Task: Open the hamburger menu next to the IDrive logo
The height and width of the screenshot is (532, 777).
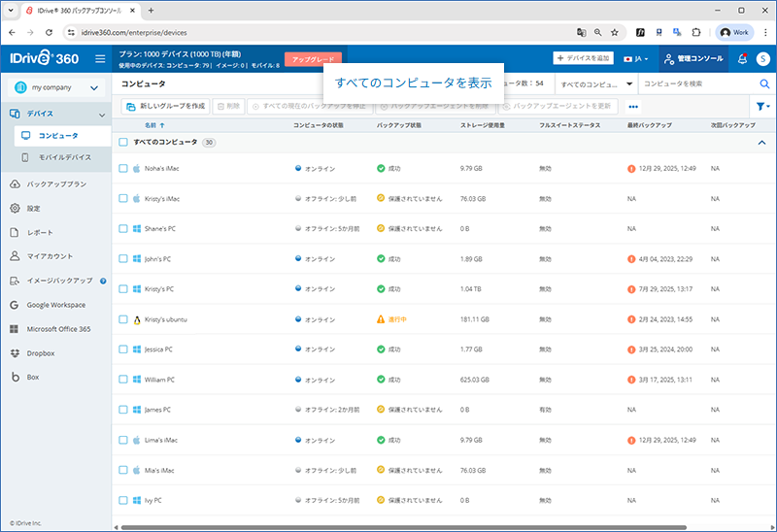Action: click(x=100, y=59)
